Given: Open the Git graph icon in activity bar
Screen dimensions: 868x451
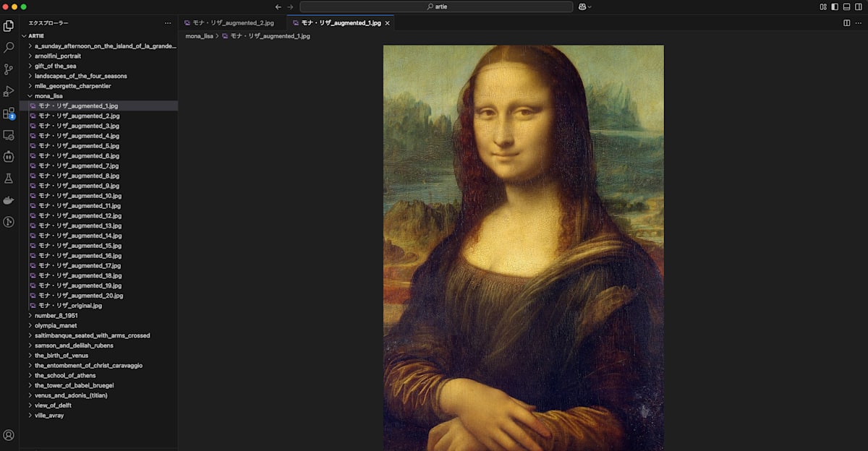Looking at the screenshot, I should click(x=9, y=222).
